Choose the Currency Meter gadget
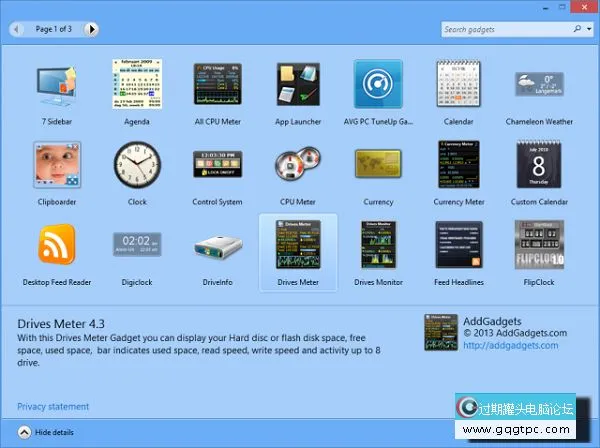Screen dimensions: 600x448 coord(459,165)
